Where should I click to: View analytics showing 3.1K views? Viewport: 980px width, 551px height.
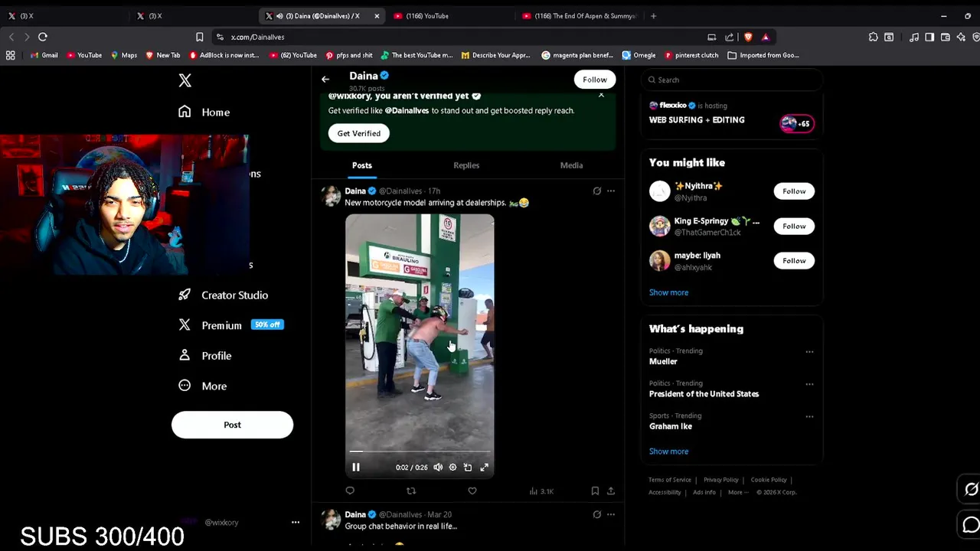(541, 491)
